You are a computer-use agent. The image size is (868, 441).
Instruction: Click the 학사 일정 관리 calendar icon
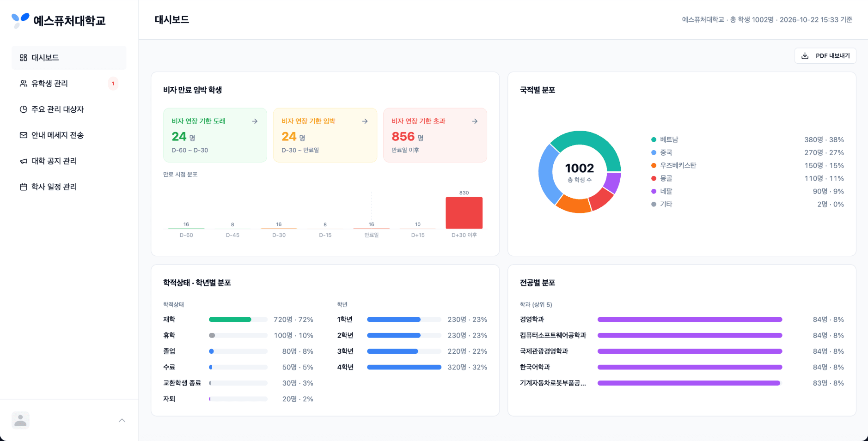click(x=24, y=187)
